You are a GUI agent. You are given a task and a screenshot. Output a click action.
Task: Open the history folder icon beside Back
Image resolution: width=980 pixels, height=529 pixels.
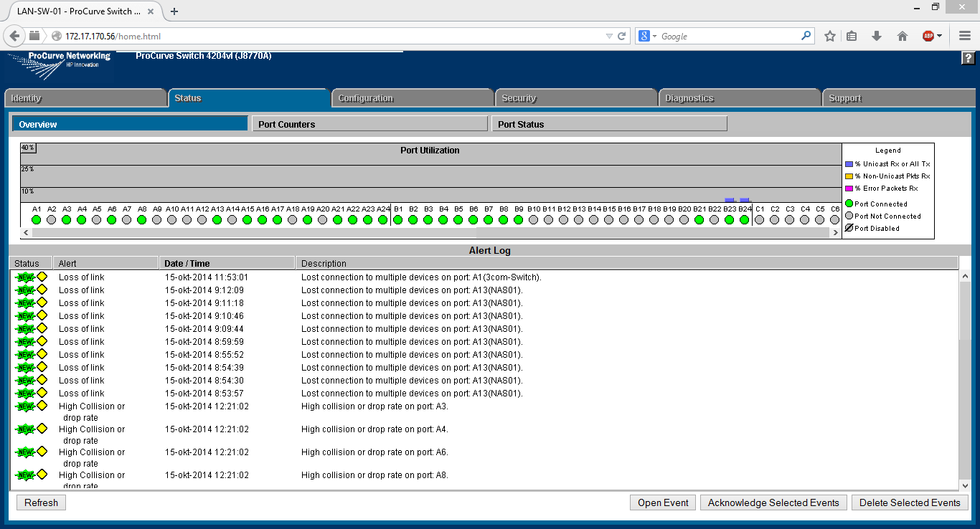pyautogui.click(x=34, y=36)
